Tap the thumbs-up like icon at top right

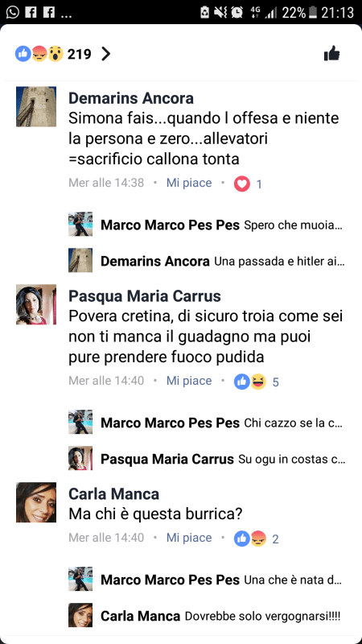coord(332,54)
